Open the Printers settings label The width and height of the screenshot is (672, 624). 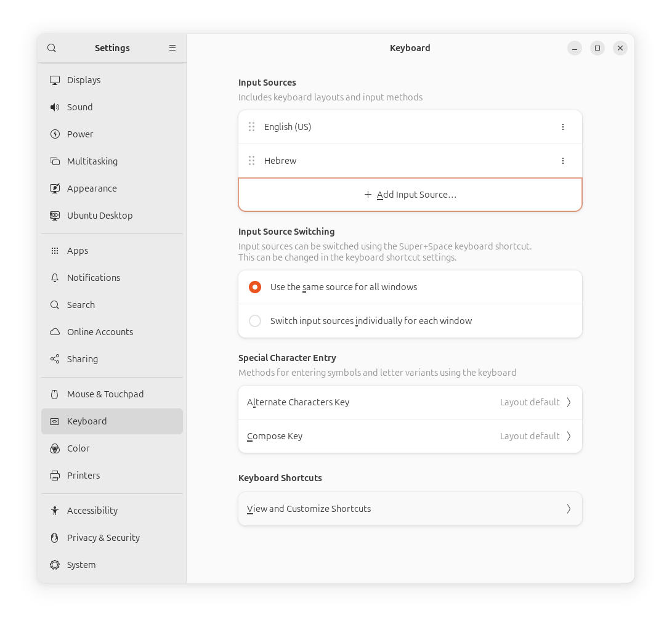coord(84,476)
